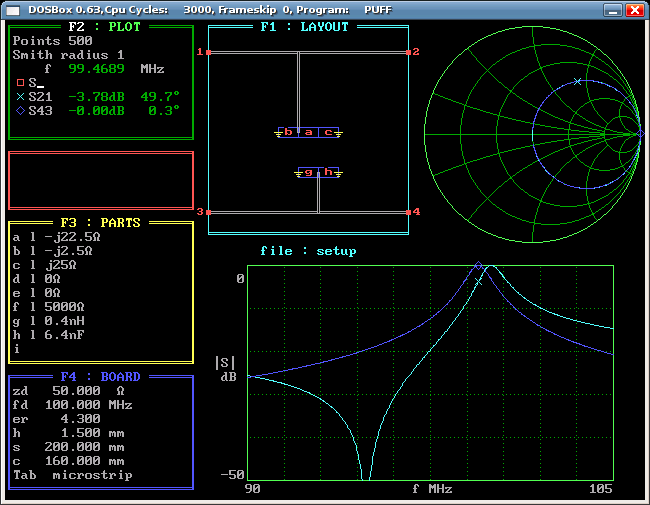Open the F2 : PLOT panel header

click(104, 27)
